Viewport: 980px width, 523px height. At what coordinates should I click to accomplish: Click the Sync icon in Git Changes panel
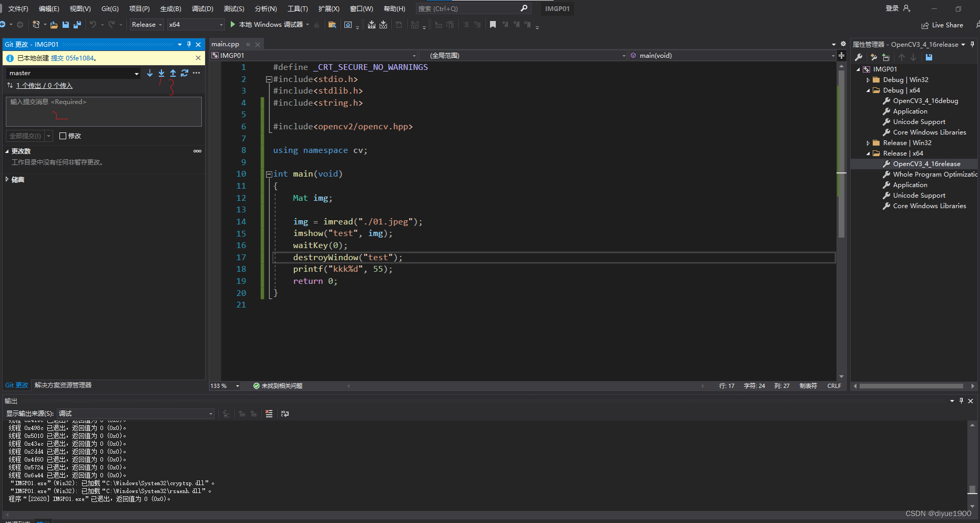(185, 73)
